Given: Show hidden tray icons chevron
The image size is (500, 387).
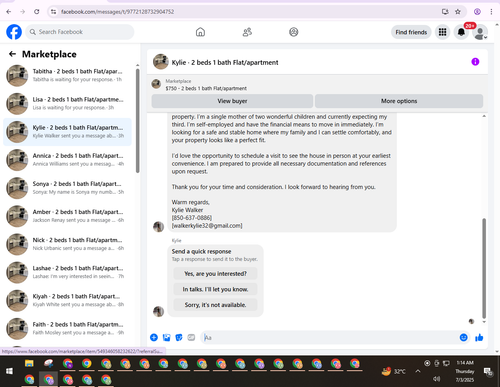Looking at the screenshot, I should click(x=418, y=371).
